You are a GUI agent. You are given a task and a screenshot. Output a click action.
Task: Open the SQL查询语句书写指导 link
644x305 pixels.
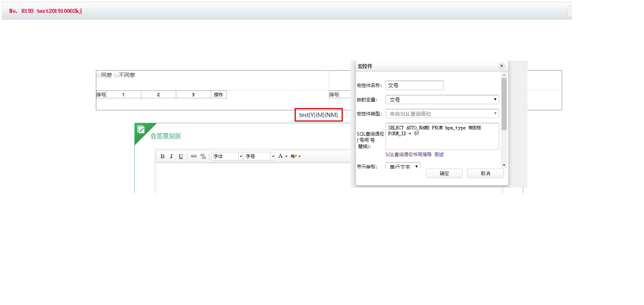click(x=408, y=155)
